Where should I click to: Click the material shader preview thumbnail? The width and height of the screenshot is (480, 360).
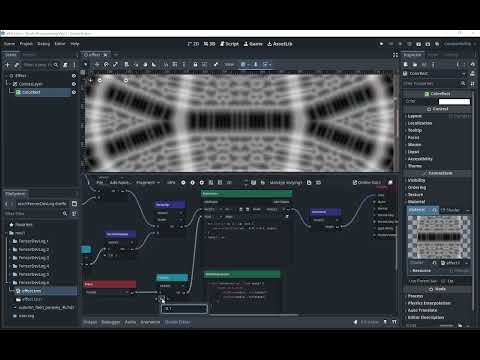(x=439, y=237)
